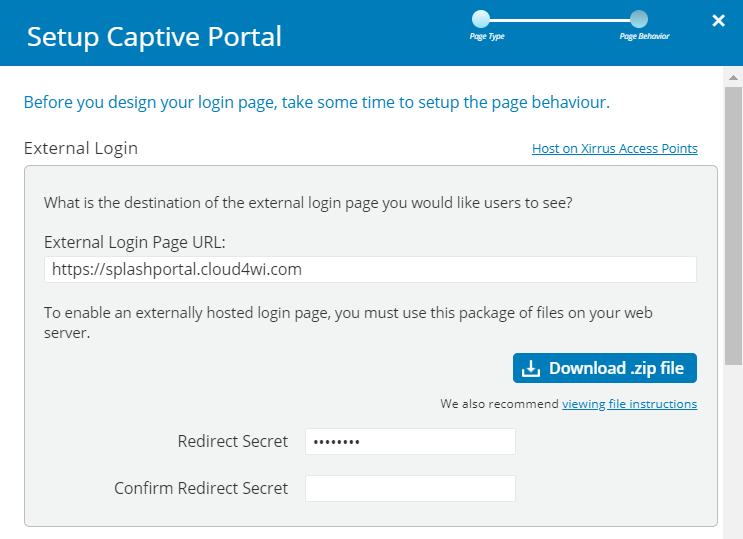
Task: Click the Setup Captive Portal title
Action: 154,37
